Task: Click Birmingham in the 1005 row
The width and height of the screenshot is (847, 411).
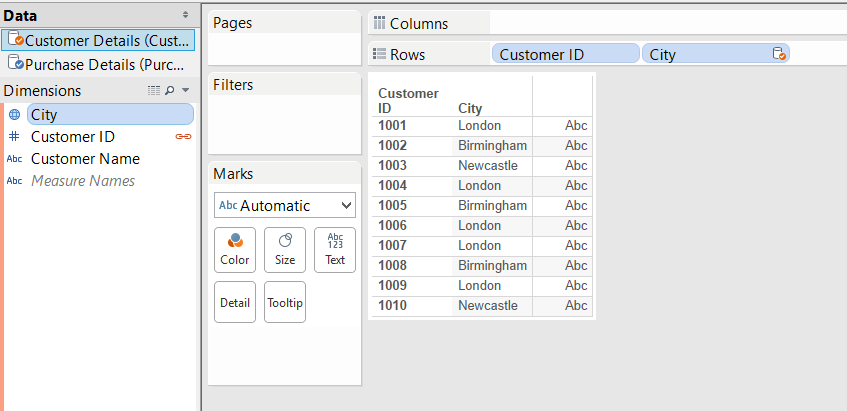Action: coord(493,206)
